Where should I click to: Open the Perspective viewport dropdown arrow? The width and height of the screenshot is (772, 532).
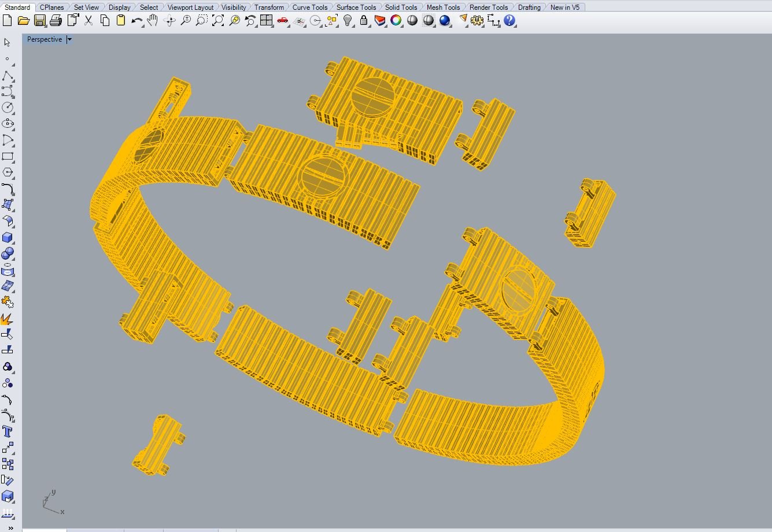point(69,39)
